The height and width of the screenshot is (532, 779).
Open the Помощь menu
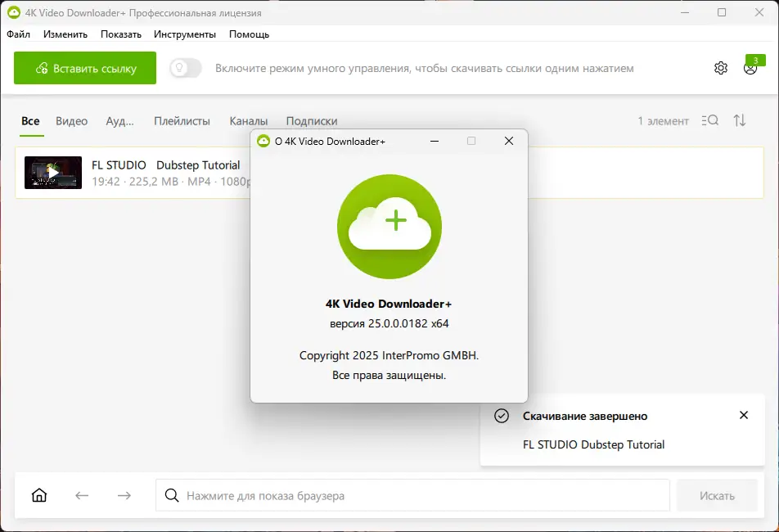[x=250, y=34]
